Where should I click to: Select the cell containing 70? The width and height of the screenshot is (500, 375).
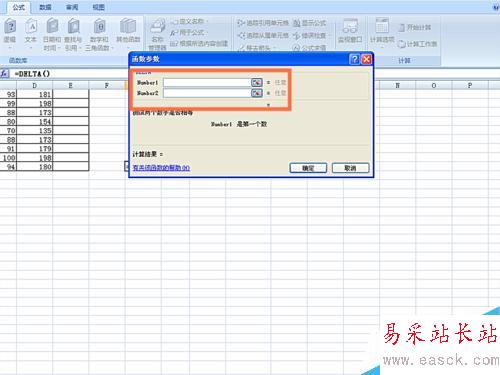8,130
